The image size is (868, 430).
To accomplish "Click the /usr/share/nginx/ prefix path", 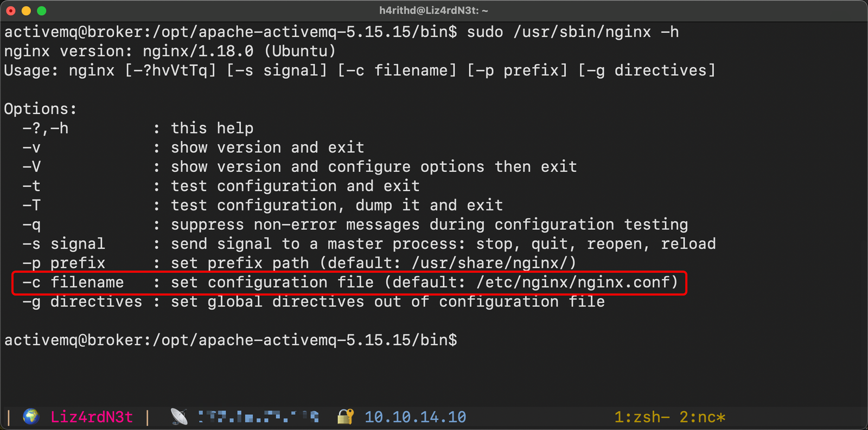I will pos(493,264).
